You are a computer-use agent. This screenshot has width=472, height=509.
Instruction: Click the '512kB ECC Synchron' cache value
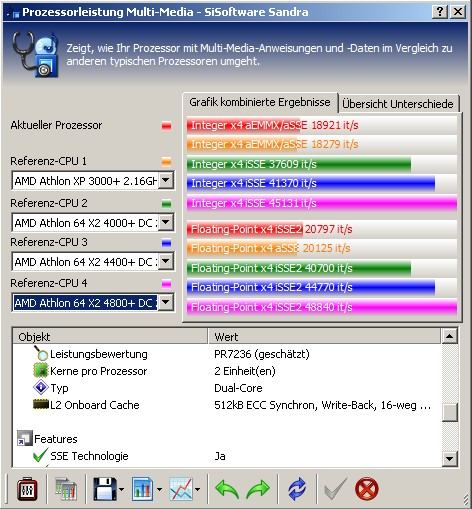click(322, 405)
